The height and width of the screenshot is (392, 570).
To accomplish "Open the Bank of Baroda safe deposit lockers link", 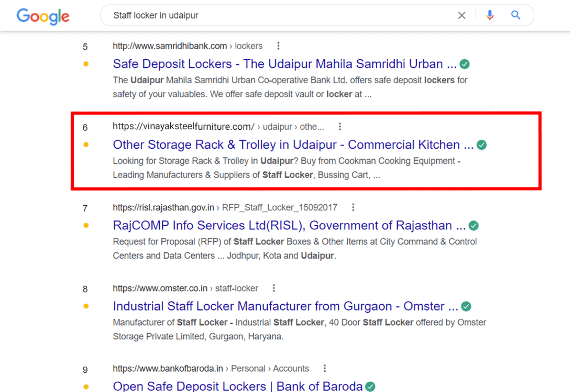I will pos(237,386).
